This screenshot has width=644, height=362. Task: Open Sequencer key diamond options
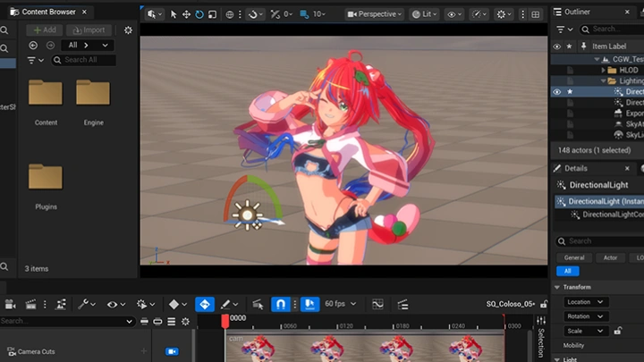[177, 305]
